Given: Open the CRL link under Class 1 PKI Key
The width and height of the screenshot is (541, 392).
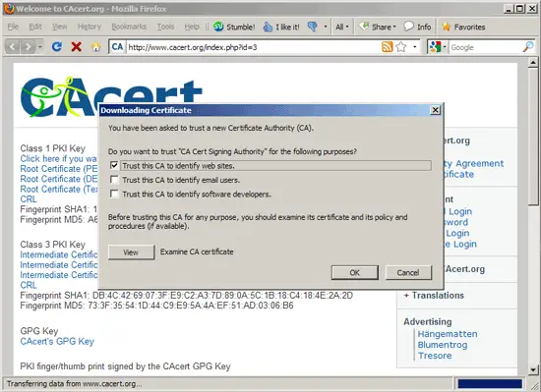Looking at the screenshot, I should coord(29,199).
